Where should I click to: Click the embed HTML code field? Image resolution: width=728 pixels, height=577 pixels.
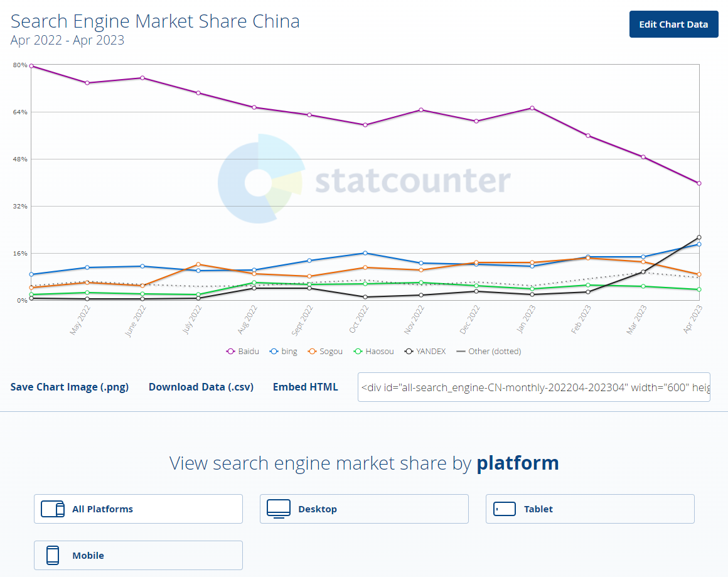click(x=533, y=387)
